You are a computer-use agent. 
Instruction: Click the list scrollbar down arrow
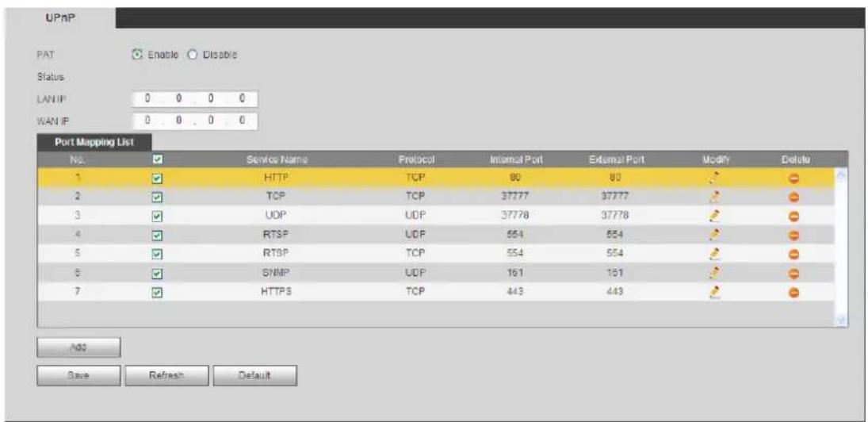tap(842, 321)
